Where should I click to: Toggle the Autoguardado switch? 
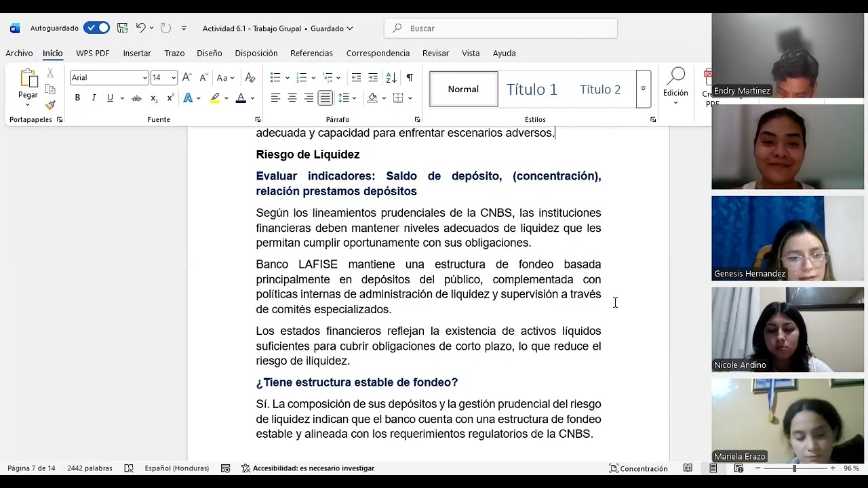pyautogui.click(x=97, y=28)
